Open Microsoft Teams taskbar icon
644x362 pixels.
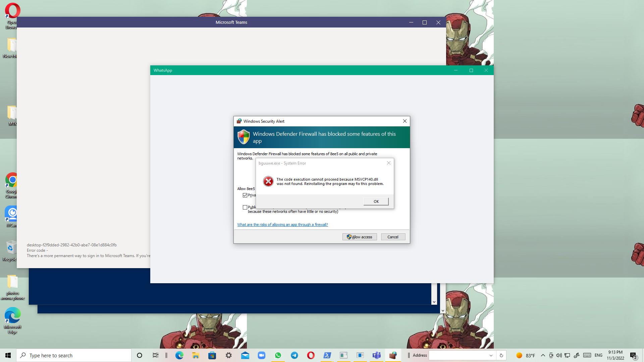[x=376, y=355]
